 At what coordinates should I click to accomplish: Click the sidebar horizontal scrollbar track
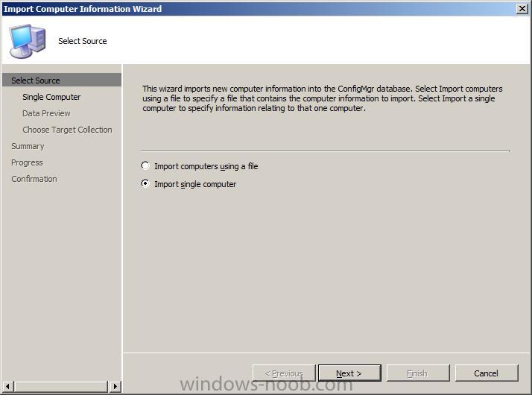coord(61,386)
